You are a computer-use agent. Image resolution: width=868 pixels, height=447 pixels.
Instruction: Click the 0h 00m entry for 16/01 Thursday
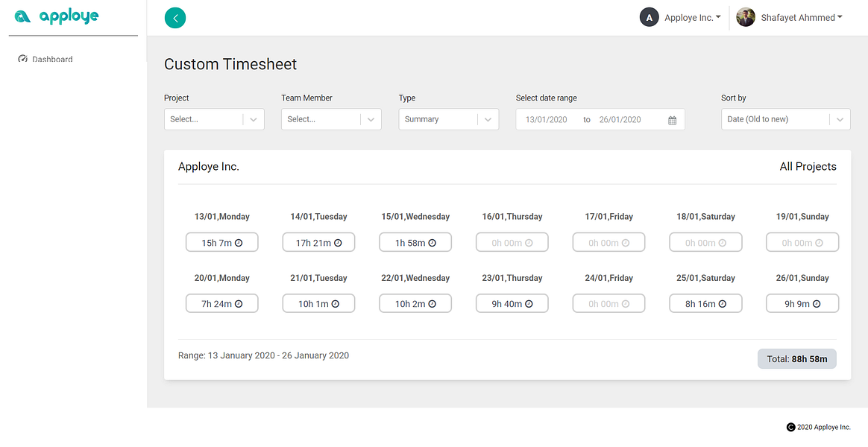coord(512,242)
